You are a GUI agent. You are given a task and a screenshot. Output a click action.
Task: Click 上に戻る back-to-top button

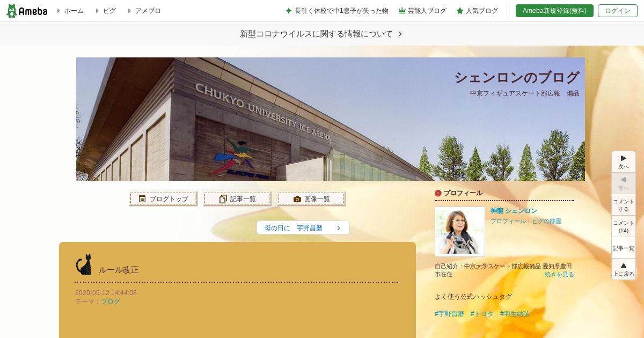click(x=624, y=269)
